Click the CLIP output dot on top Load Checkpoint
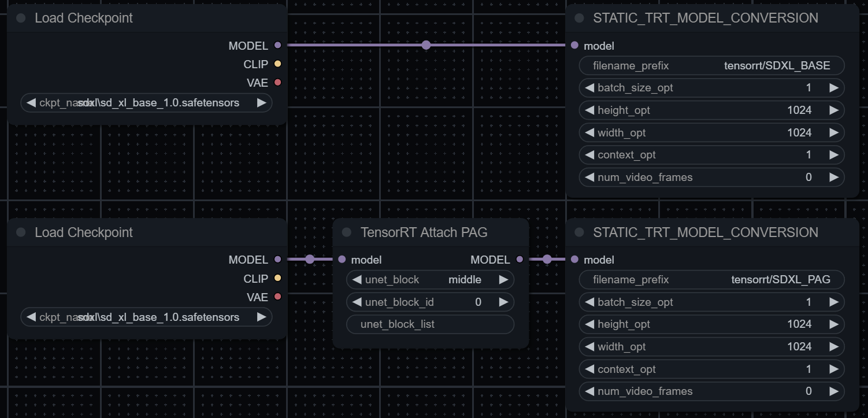Viewport: 868px width, 418px height. point(278,64)
